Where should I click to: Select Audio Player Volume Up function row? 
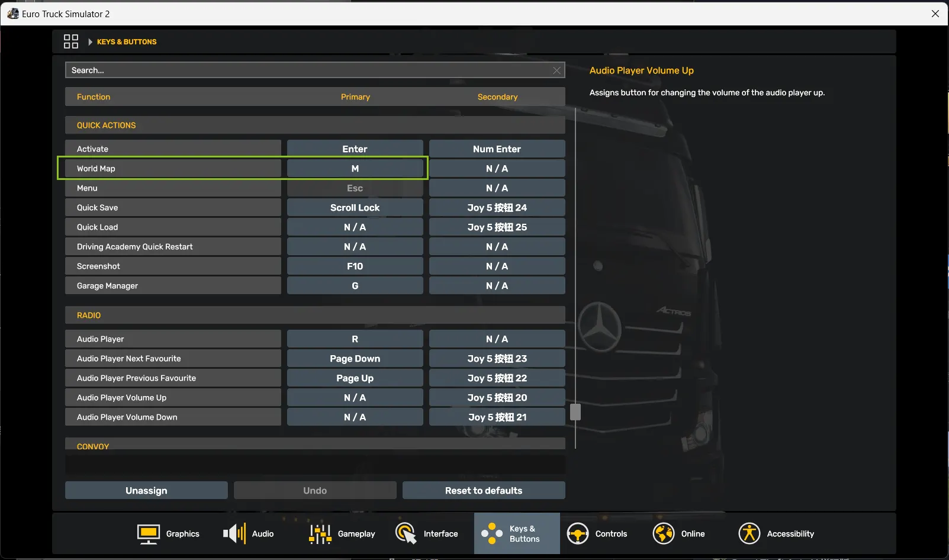click(x=173, y=398)
